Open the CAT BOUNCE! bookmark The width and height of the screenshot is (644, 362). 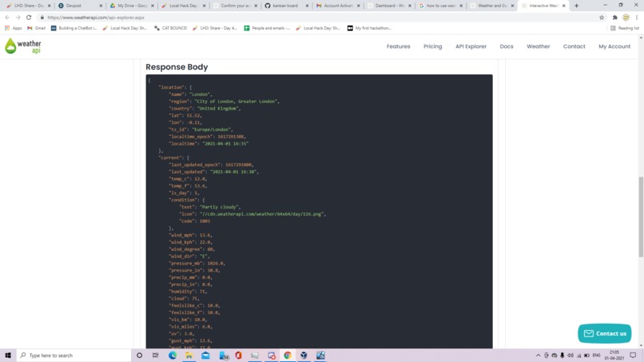(170, 28)
